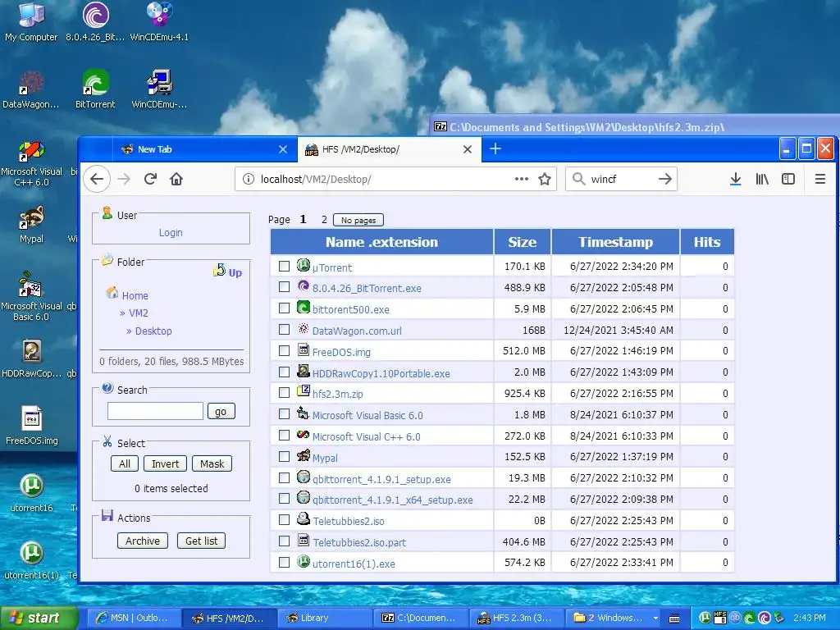Click the HFS search text field
The width and height of the screenshot is (840, 630).
155,412
